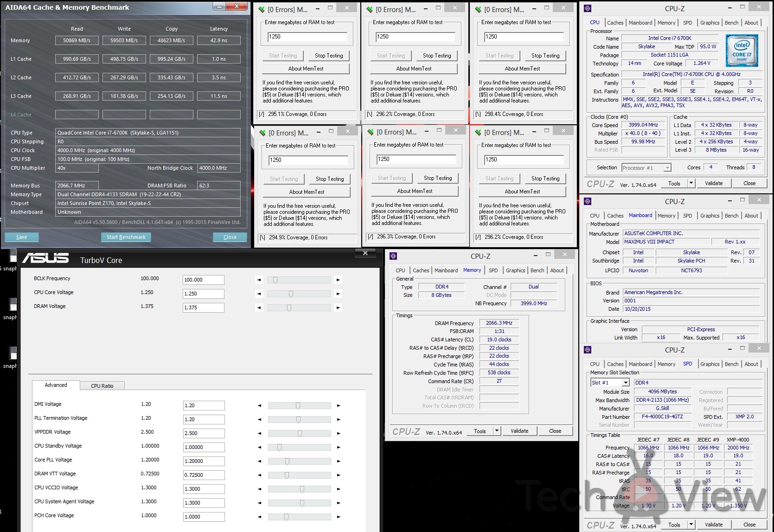The image size is (774, 532).
Task: Click the MemTest title icon in the 296.3% coverage window
Action: [x=371, y=132]
